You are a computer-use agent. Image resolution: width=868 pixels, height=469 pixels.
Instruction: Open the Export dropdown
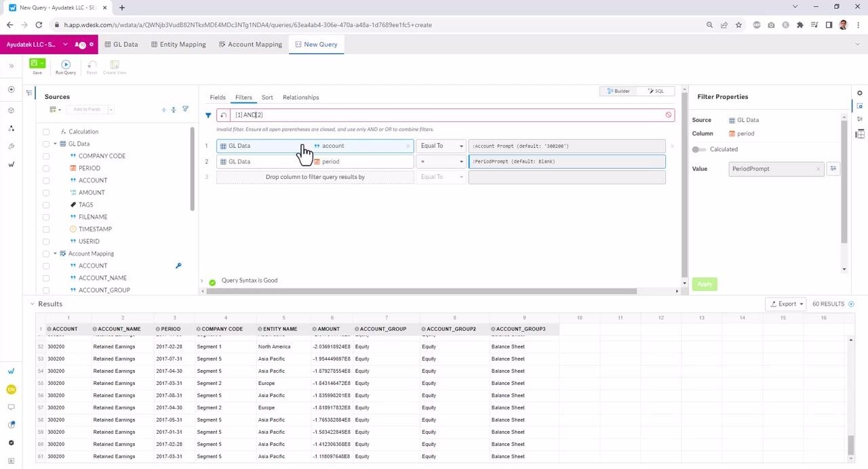(x=785, y=304)
